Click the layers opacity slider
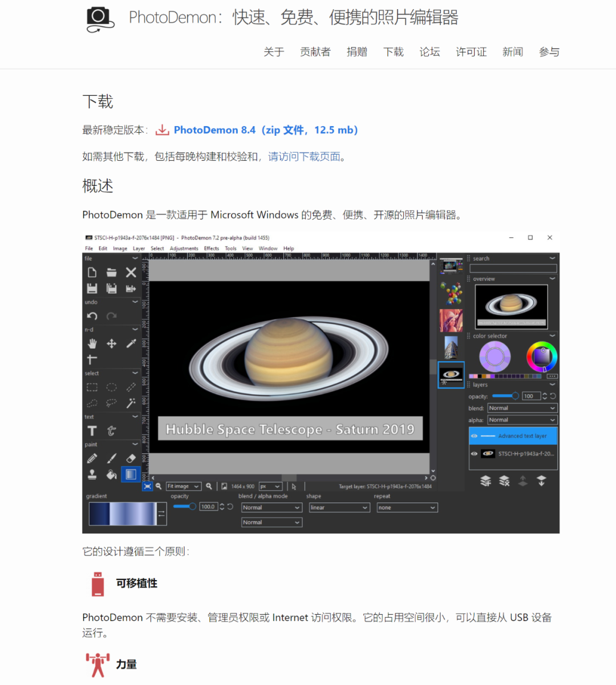 [505, 396]
